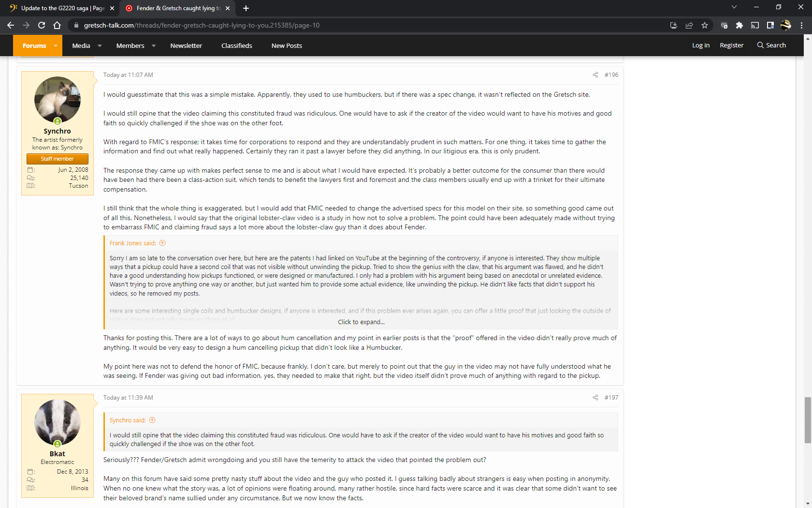Expand the Frank Jones quote with Click to expand

pyautogui.click(x=361, y=322)
